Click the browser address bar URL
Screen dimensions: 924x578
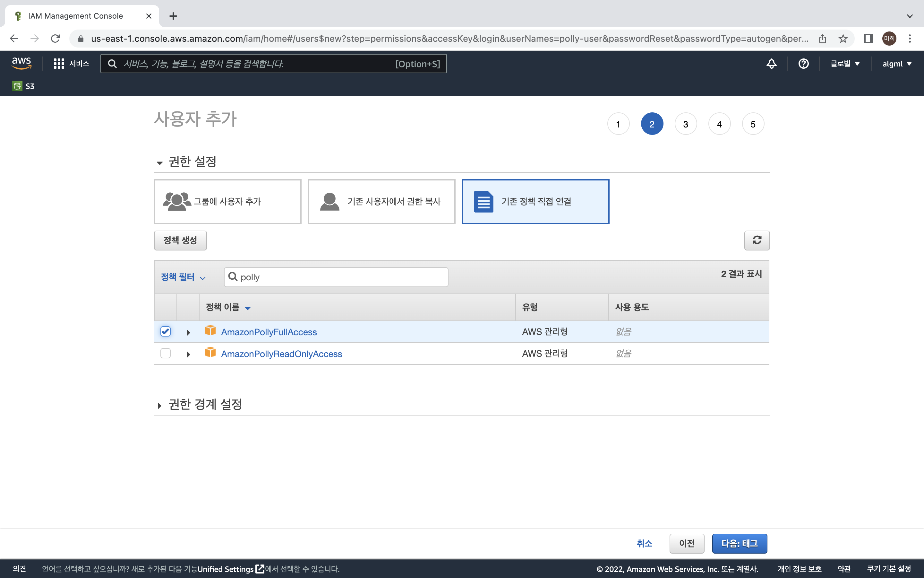point(449,39)
